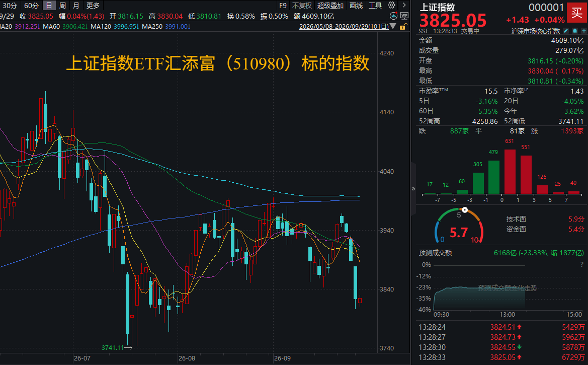Click the 市盈率 TTM value 15.5

coord(491,91)
